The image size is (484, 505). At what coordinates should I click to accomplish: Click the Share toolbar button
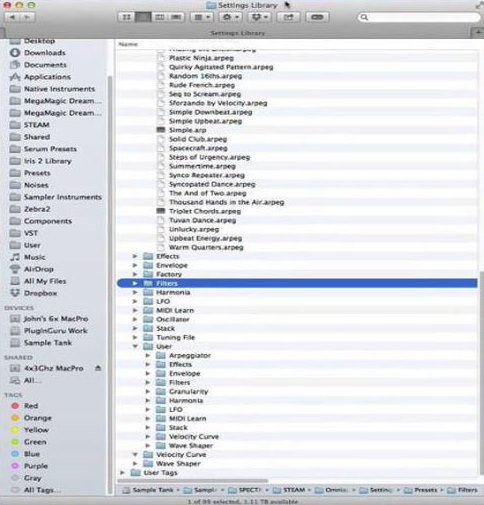click(x=288, y=17)
